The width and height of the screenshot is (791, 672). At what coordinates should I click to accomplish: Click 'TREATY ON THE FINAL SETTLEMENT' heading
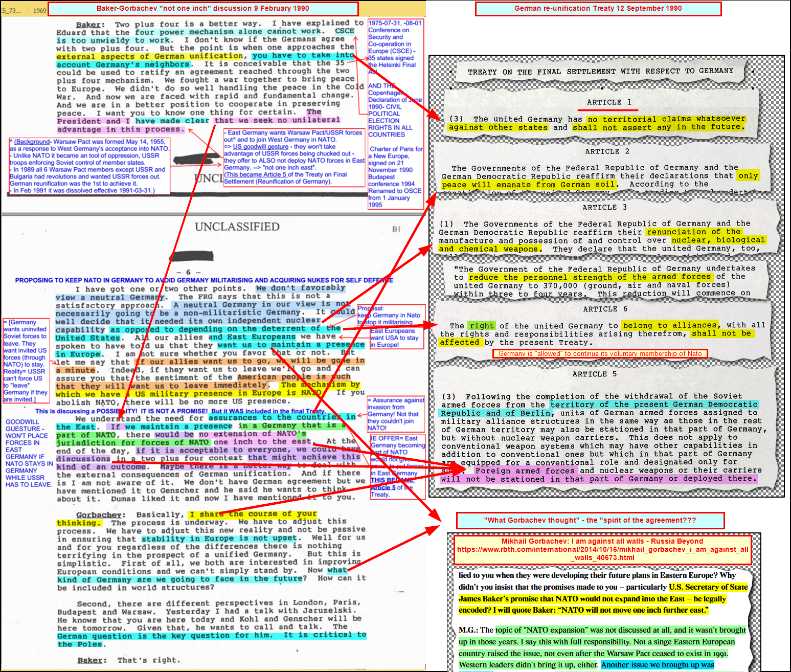pyautogui.click(x=600, y=71)
